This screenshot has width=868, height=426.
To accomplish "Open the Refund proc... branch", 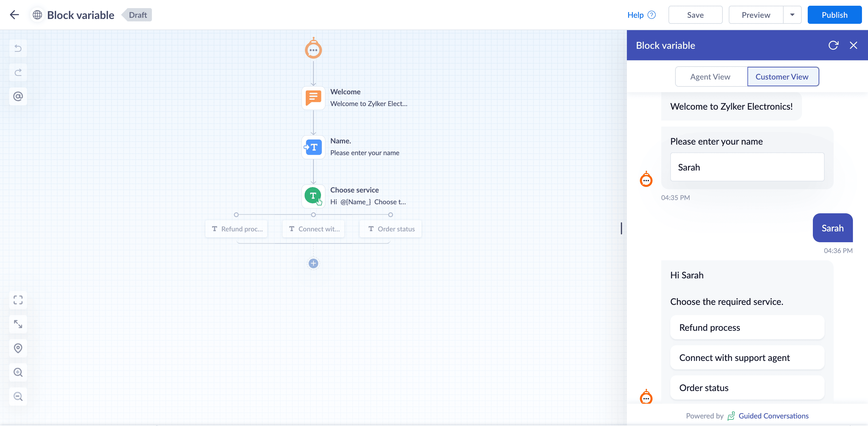I will click(x=237, y=229).
